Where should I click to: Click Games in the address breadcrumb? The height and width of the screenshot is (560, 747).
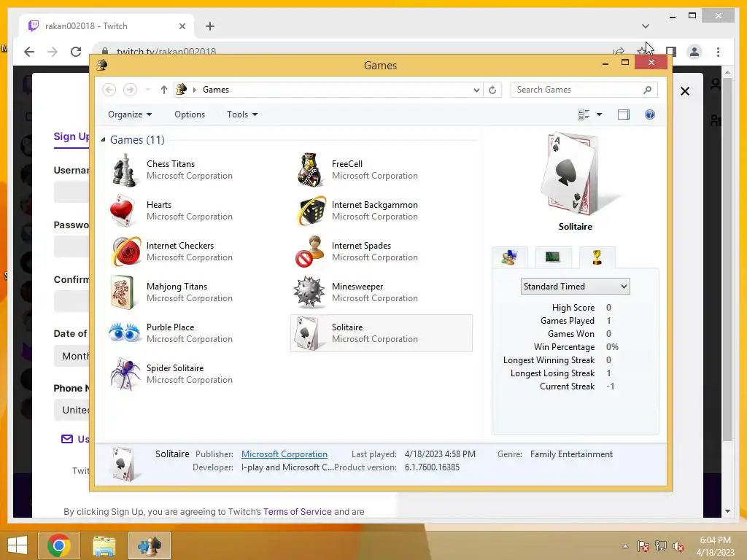216,90
